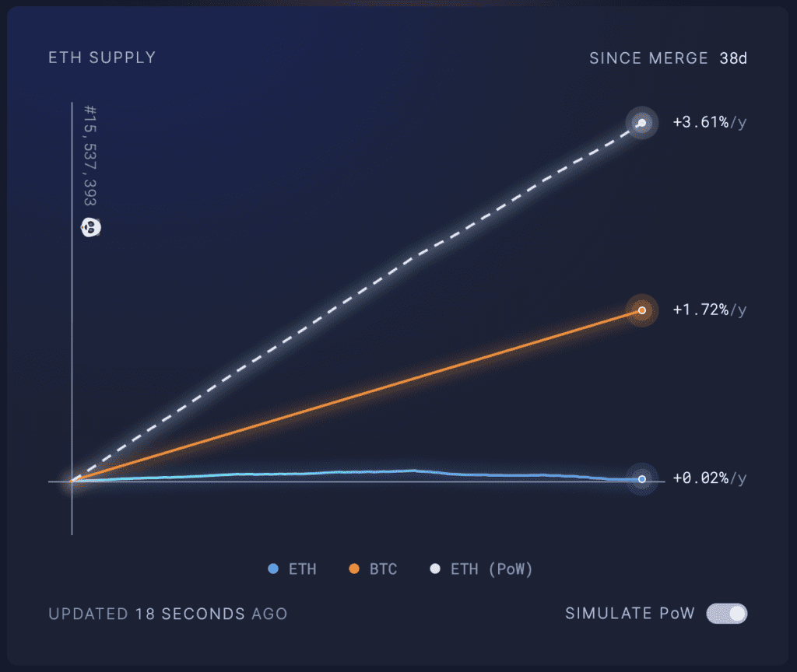Select the BTC legend label
Screen dimensions: 797x672
tap(383, 569)
